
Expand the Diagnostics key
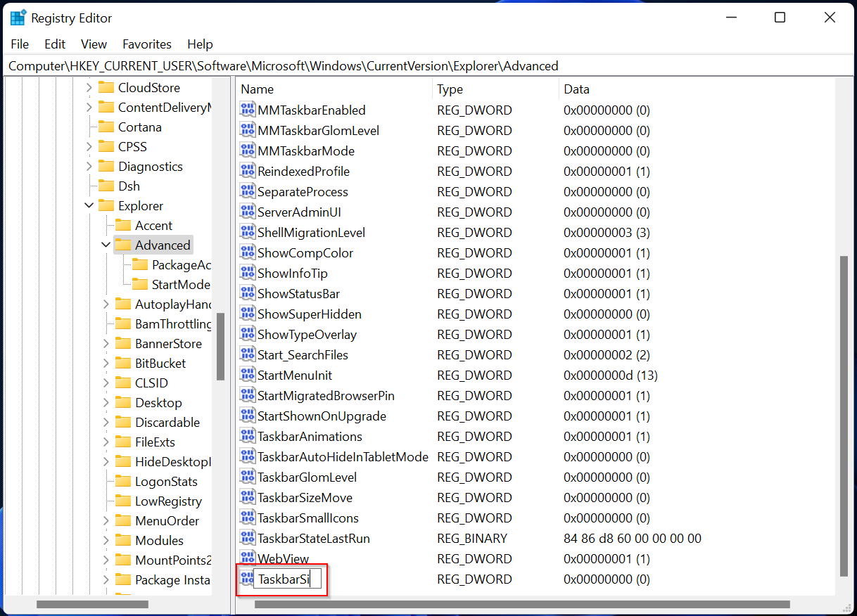[89, 166]
